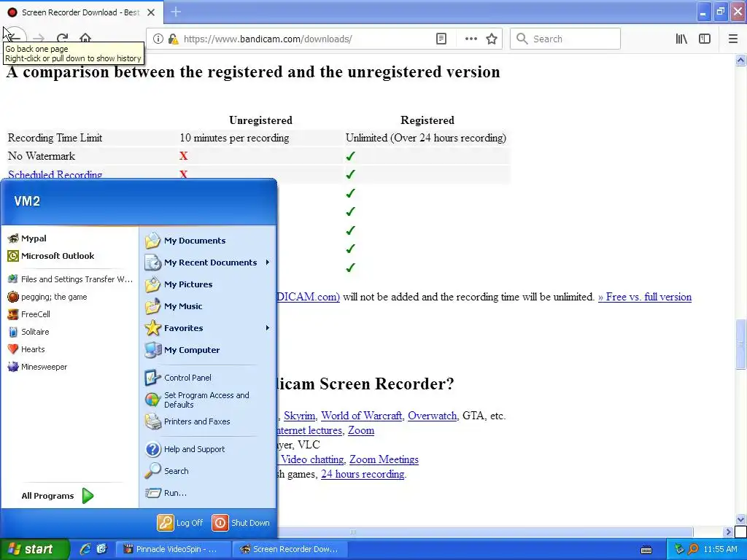Start FreeCell from the Start menu

coord(69,314)
